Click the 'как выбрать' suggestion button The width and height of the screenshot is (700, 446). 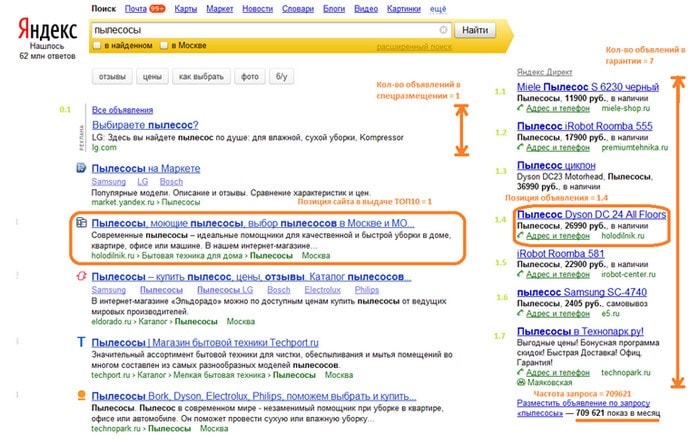coord(201,76)
